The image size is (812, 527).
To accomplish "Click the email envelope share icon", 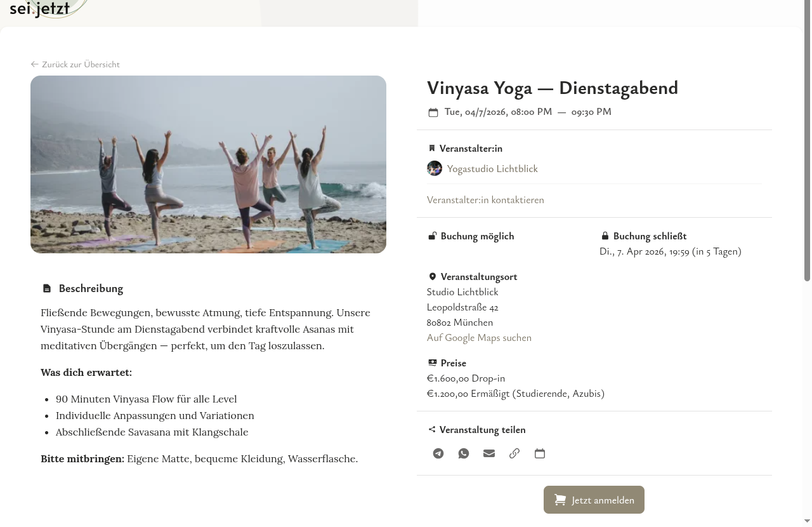I will pos(488,453).
